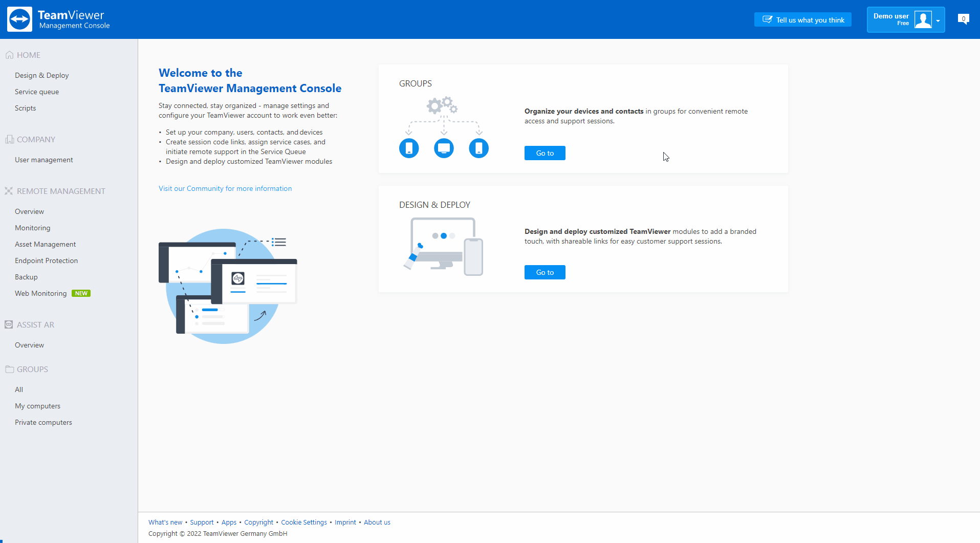Open User management under COMPANY
The width and height of the screenshot is (980, 543).
coord(43,159)
